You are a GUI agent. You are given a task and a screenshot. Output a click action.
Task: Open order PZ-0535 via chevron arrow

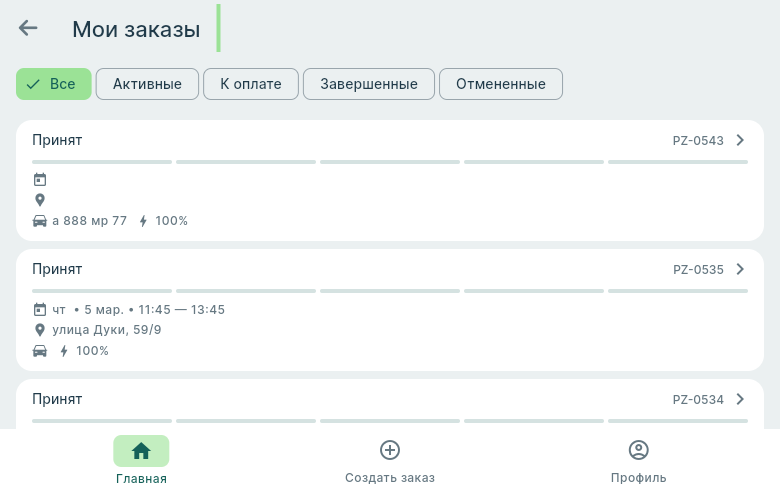click(740, 269)
